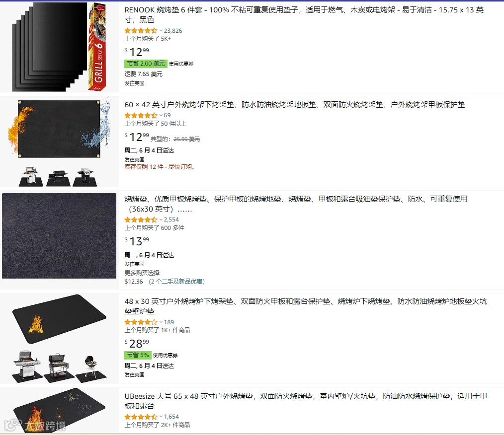Open the 48 x 30 inch fire mat image
Viewport: 504px width, 435px height.
[x=59, y=338]
